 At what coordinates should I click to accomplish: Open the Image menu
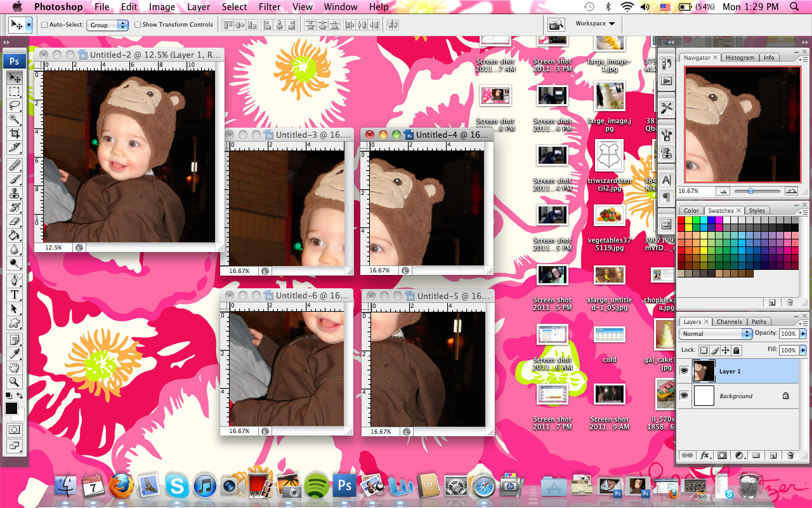pos(162,7)
